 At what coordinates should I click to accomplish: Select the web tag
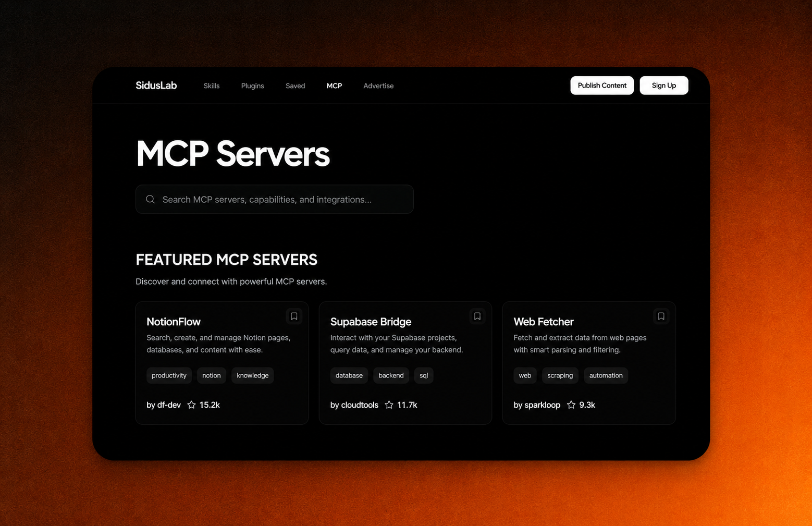coord(525,375)
